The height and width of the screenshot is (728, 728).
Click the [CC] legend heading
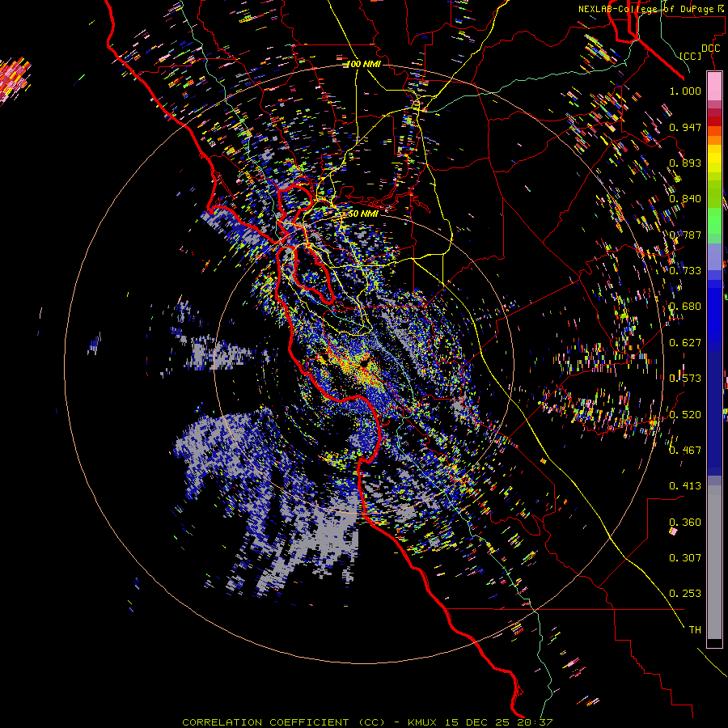coord(690,56)
